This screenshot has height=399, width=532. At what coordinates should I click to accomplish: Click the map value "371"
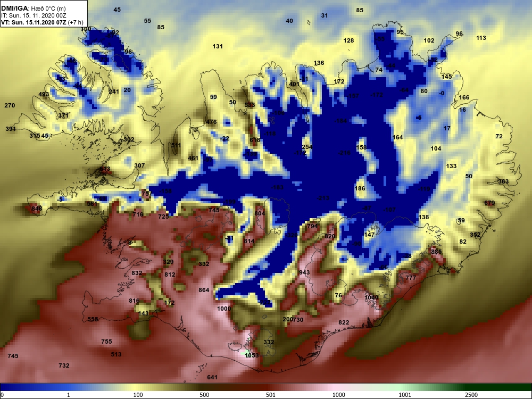click(x=63, y=115)
